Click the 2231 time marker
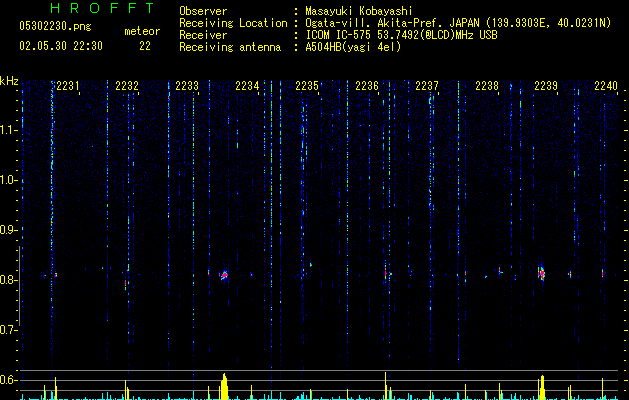This screenshot has width=629, height=400. (x=68, y=86)
